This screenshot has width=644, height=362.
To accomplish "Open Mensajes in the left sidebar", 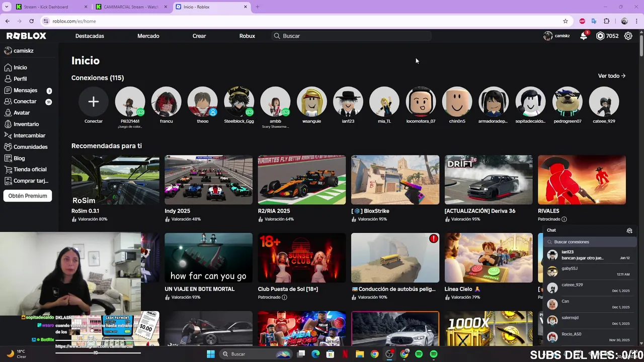I will 29,90.
